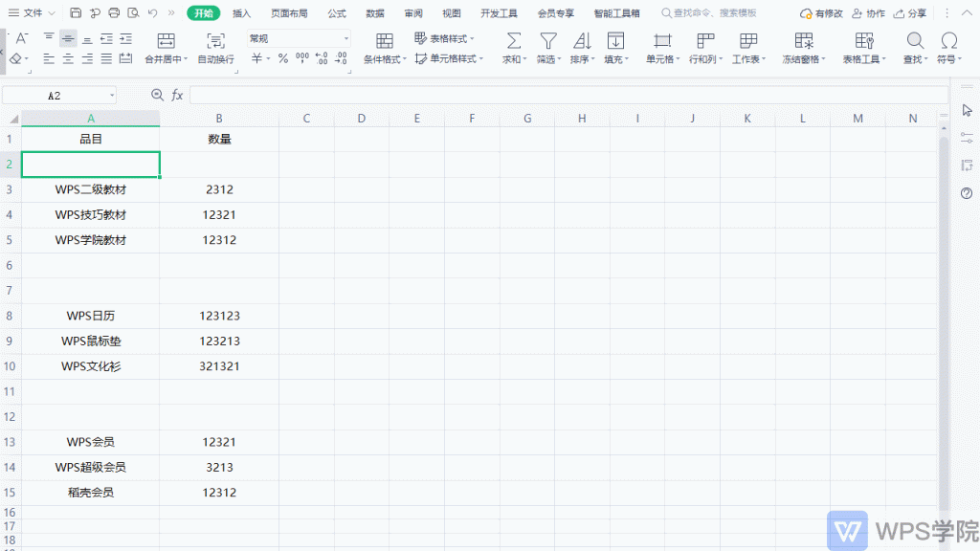
Task: Open the 文件 file menu
Action: 32,13
